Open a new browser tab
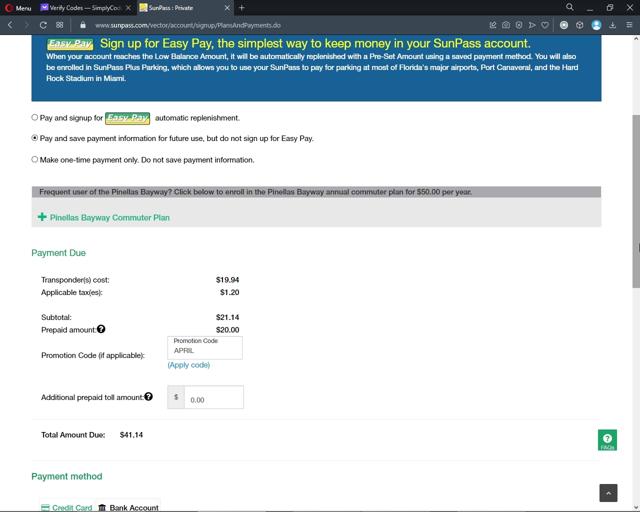This screenshot has width=640, height=512. (x=242, y=8)
